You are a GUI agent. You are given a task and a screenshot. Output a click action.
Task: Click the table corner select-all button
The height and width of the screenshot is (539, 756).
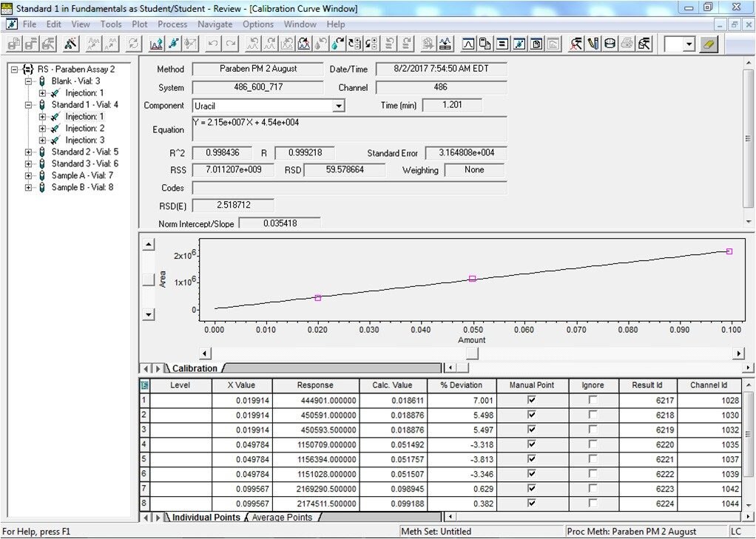(x=145, y=385)
